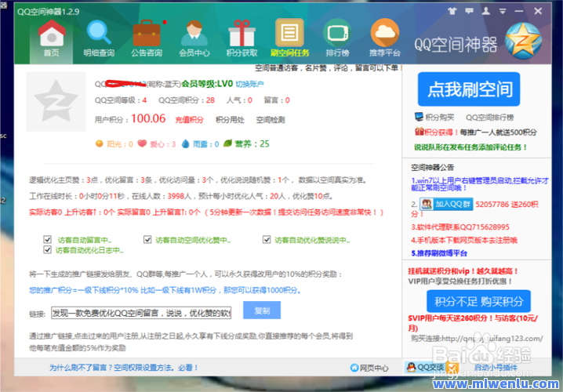The height and width of the screenshot is (392, 563).
Task: Click the 公告咨询 briefcase icon
Action: click(x=146, y=38)
